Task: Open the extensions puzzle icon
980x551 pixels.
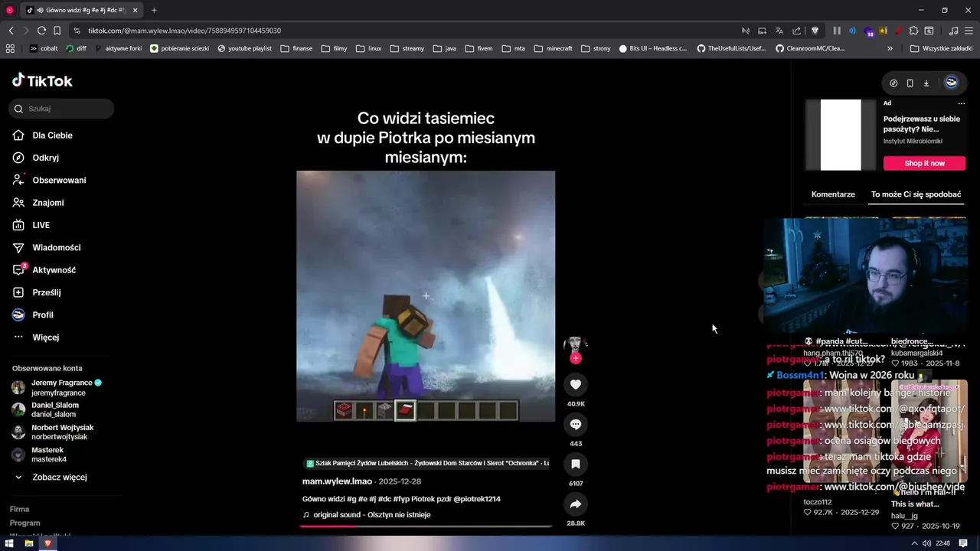Action: point(913,31)
